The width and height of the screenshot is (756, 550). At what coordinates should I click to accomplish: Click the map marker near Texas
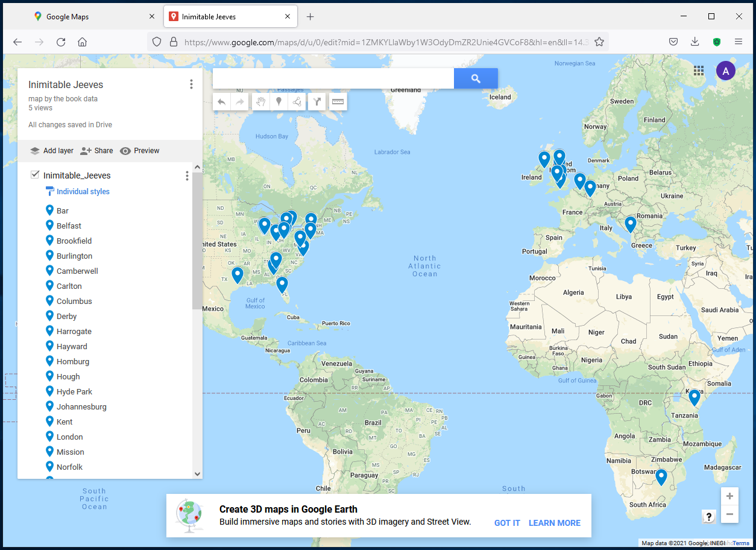coord(238,275)
